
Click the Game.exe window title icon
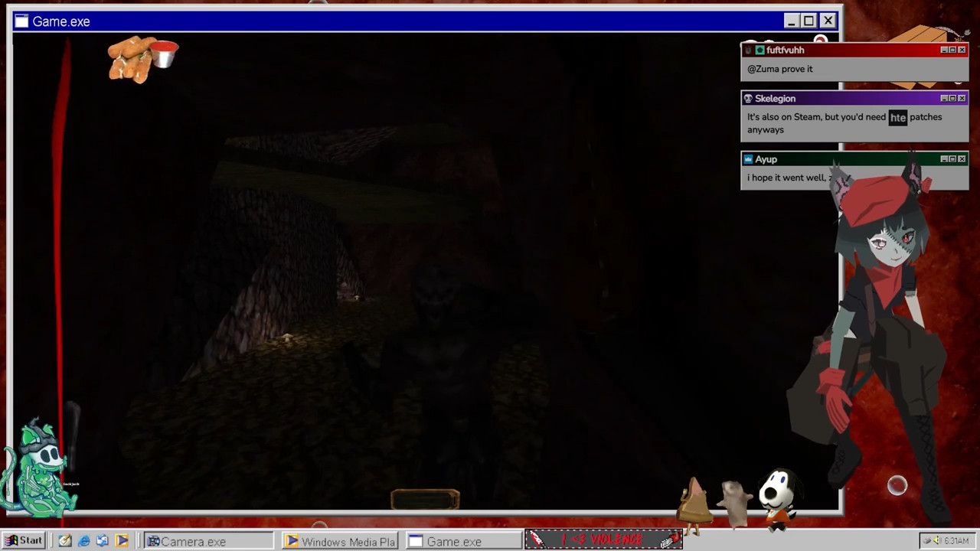pos(21,21)
